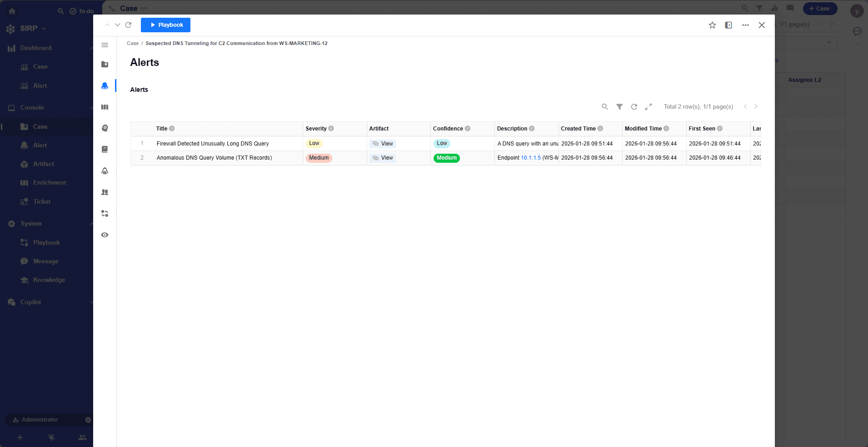This screenshot has height=447, width=868.
Task: Select the bell Alerts sidebar tab
Action: click(105, 85)
